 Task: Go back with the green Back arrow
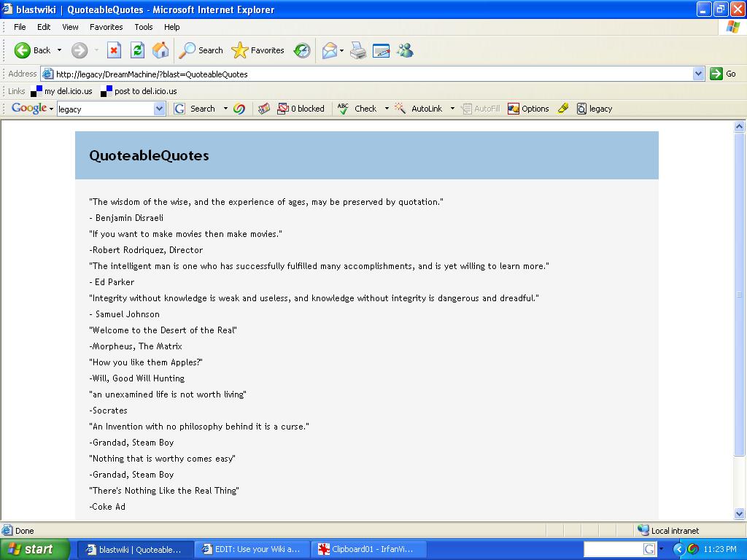coord(32,50)
